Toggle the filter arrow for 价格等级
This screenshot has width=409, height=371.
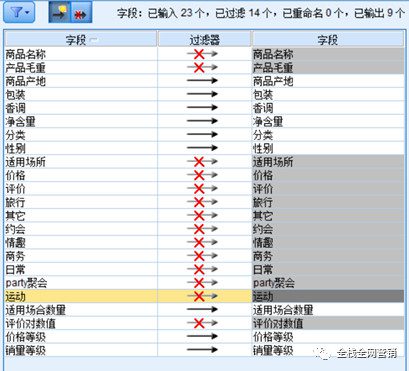click(202, 337)
